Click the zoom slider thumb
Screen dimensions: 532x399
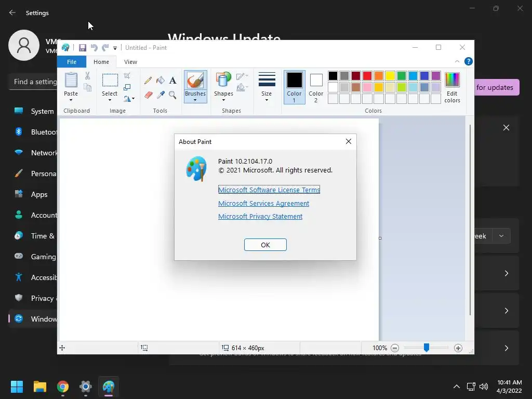click(x=427, y=348)
